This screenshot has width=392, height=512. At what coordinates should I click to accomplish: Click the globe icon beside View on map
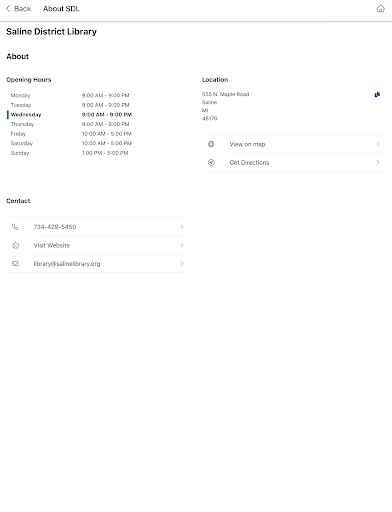click(x=211, y=144)
